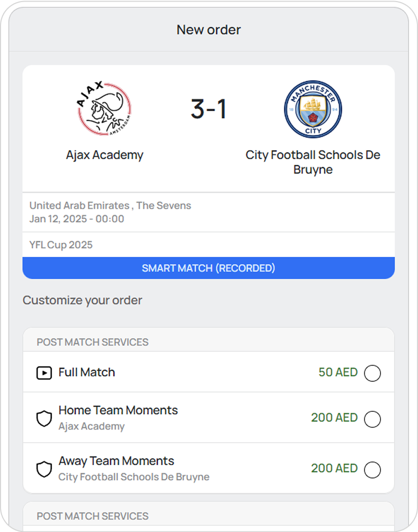Click the 200 AED Home Team price

(x=334, y=418)
